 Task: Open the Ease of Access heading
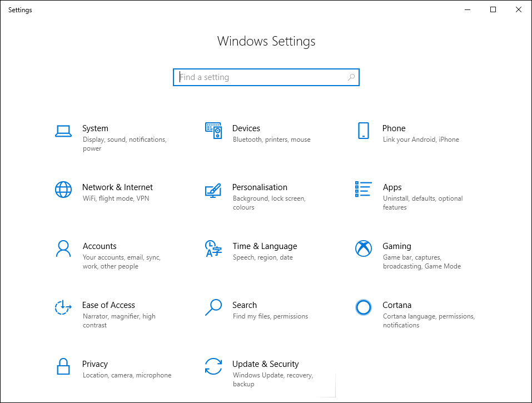108,305
